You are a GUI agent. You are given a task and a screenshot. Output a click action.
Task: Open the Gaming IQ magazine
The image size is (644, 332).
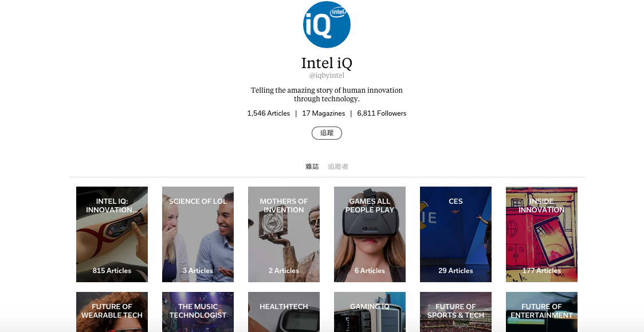[x=370, y=312]
